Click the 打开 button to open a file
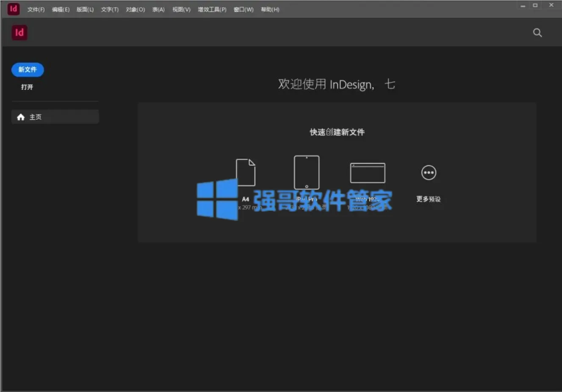This screenshot has width=562, height=392. (27, 87)
